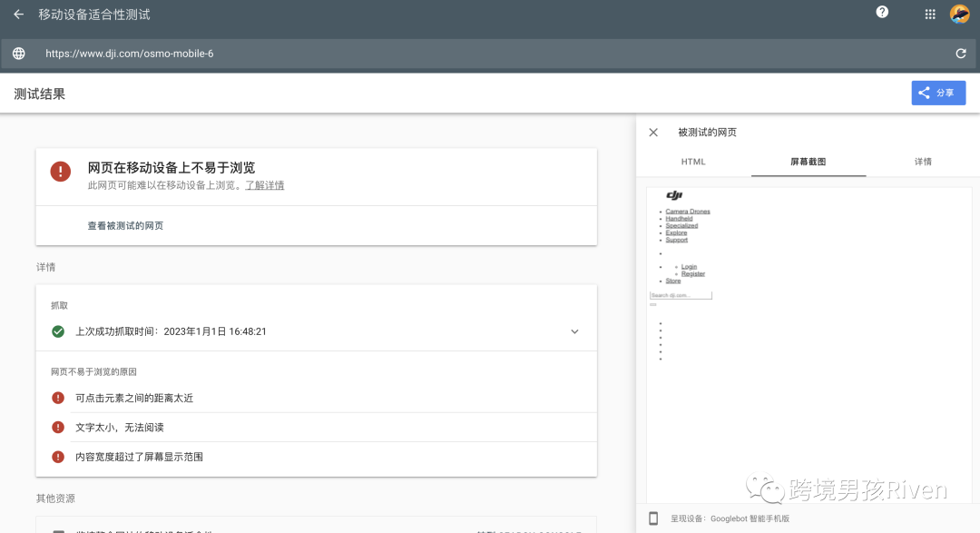980x533 pixels.
Task: Select 内容宽度超过了屏幕显示范围 issue
Action: [x=140, y=457]
